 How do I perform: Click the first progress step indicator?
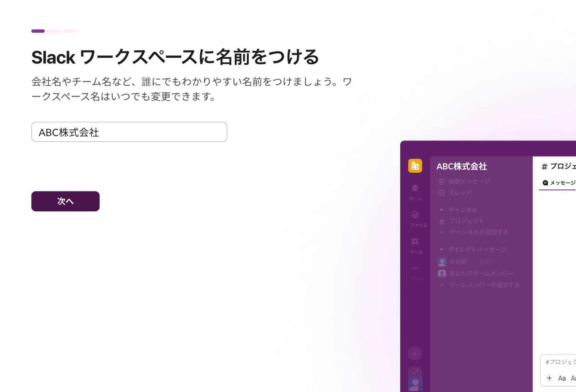coord(38,31)
